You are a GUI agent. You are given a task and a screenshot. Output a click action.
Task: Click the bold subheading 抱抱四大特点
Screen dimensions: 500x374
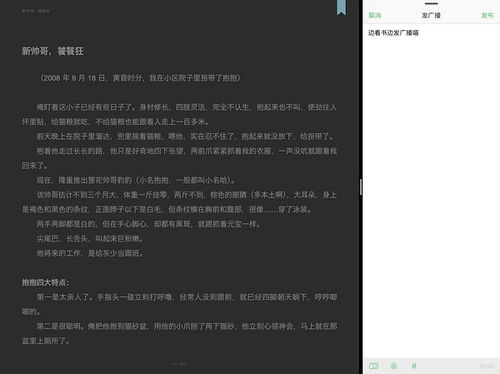(45, 282)
